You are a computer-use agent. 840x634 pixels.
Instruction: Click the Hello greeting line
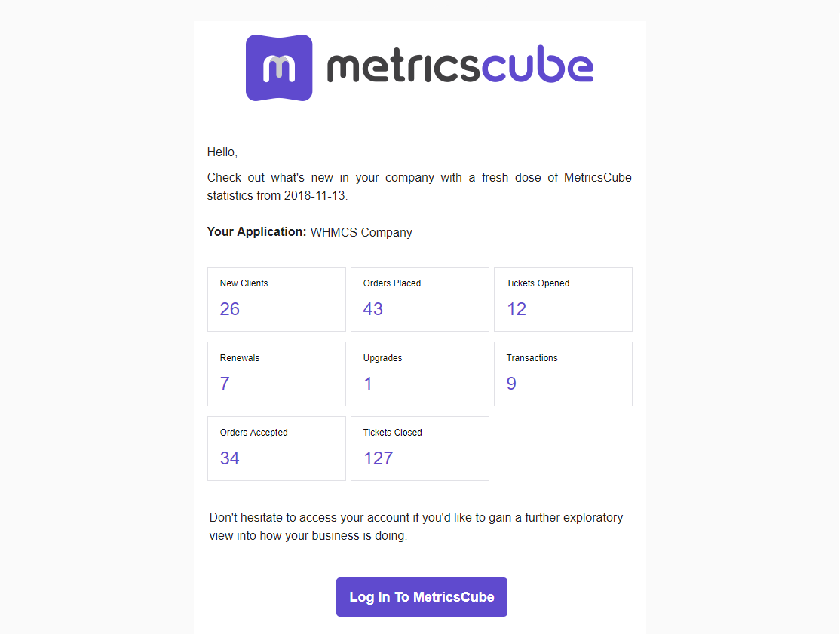point(222,152)
